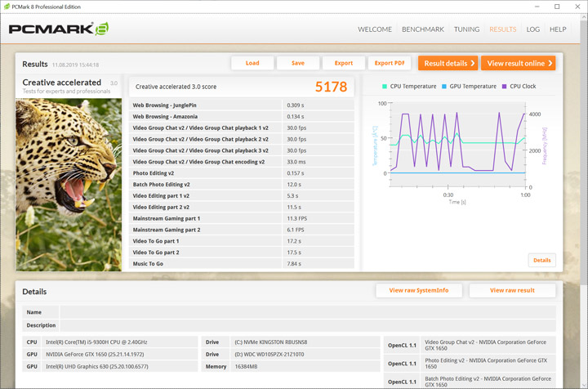Select the Photo Editing v2 row
This screenshot has width=588, height=389.
pos(242,173)
